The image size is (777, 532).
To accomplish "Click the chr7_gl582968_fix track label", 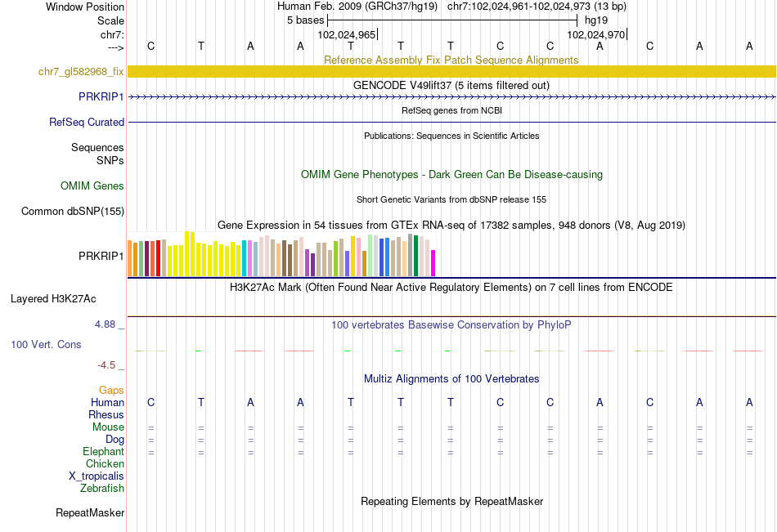I will [81, 72].
